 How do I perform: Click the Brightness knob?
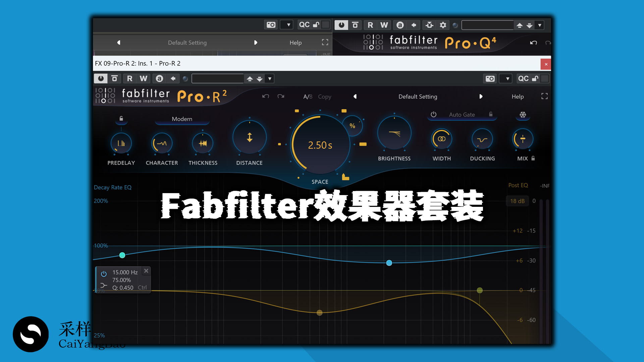(x=394, y=133)
